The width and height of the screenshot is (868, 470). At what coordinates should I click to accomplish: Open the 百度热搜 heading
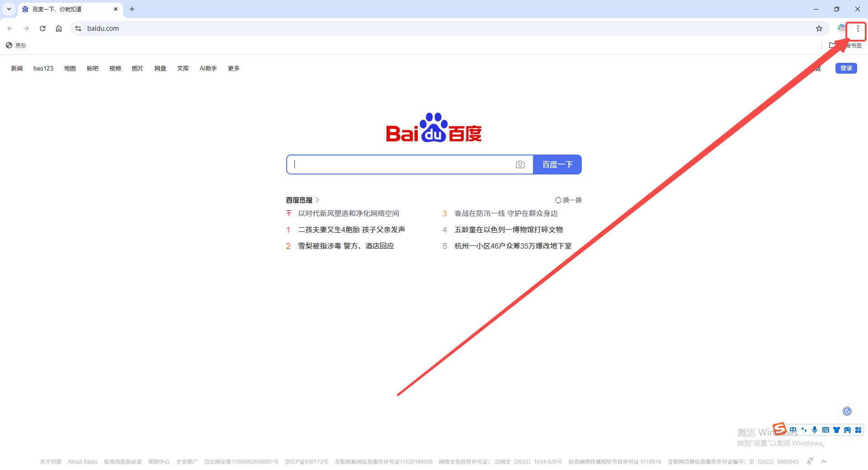click(x=299, y=200)
